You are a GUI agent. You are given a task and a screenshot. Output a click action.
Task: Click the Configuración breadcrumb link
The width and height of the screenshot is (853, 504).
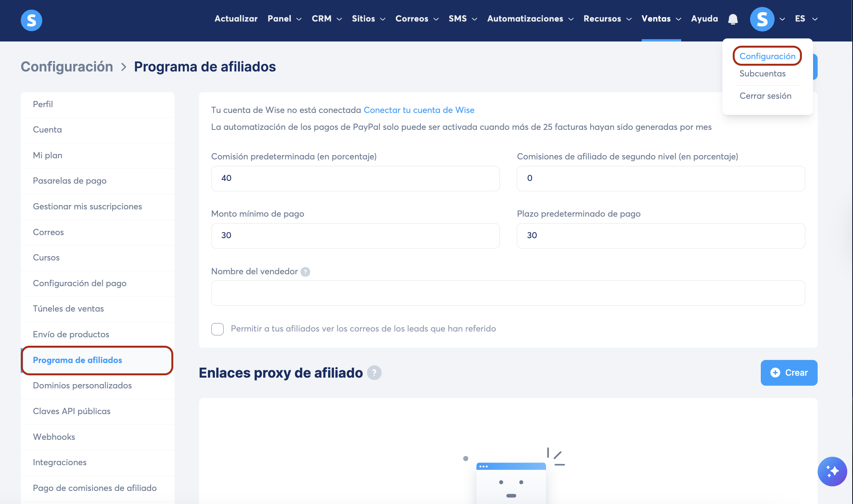pos(67,66)
